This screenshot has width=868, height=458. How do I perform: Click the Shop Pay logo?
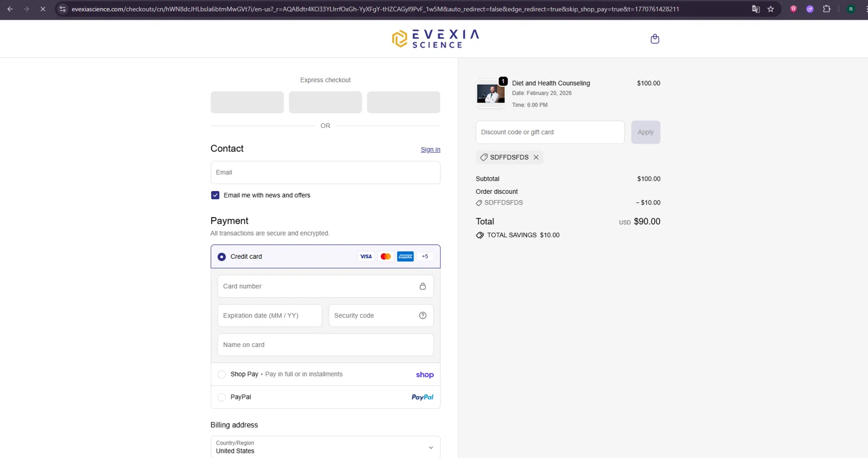tap(425, 375)
